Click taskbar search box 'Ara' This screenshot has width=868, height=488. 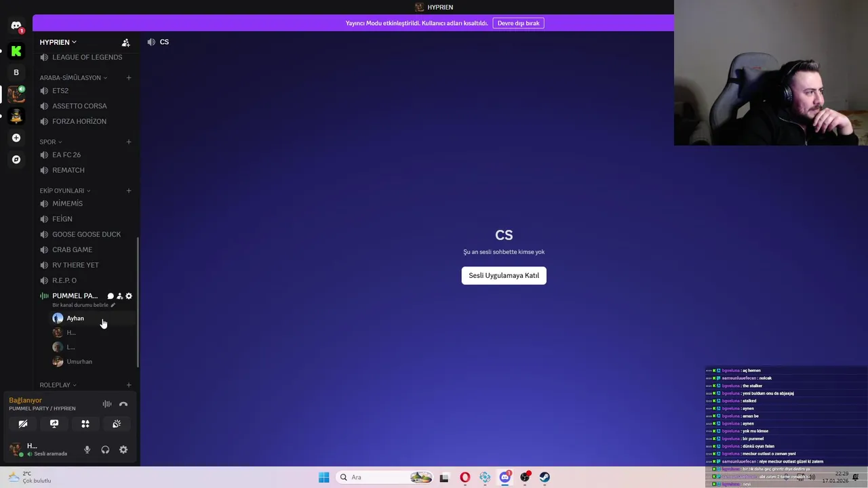click(384, 477)
